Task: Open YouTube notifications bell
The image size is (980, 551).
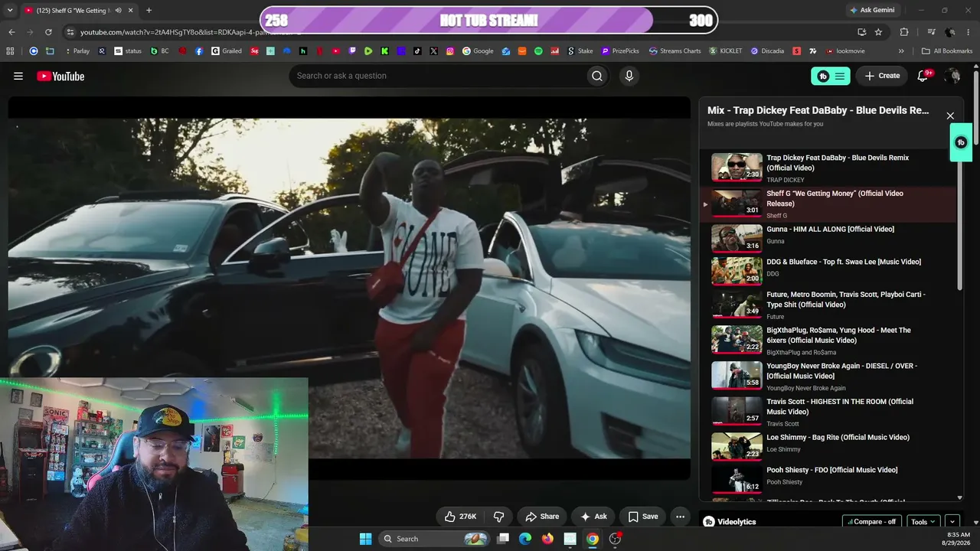Action: (x=923, y=76)
